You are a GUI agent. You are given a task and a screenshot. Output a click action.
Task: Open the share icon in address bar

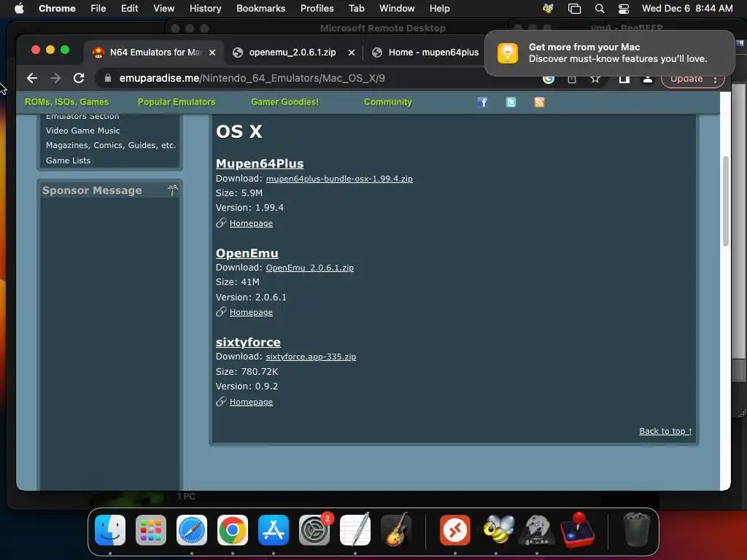572,79
